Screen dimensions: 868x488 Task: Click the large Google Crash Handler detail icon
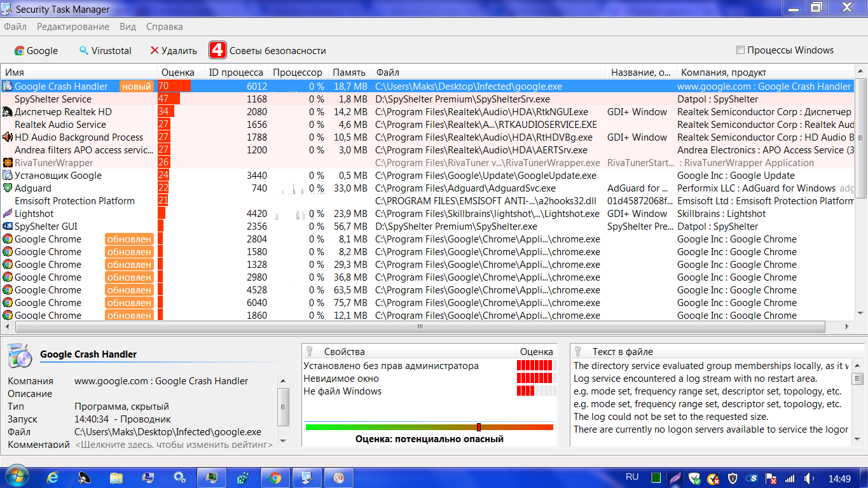click(x=20, y=356)
